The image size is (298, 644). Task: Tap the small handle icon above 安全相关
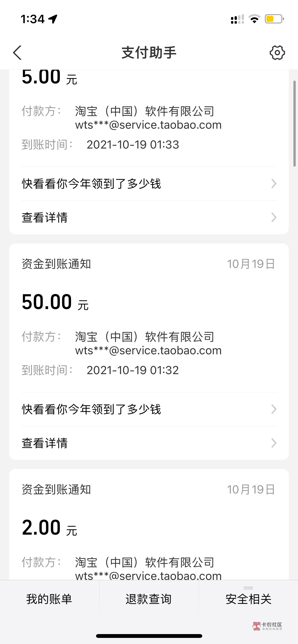pyautogui.click(x=248, y=588)
